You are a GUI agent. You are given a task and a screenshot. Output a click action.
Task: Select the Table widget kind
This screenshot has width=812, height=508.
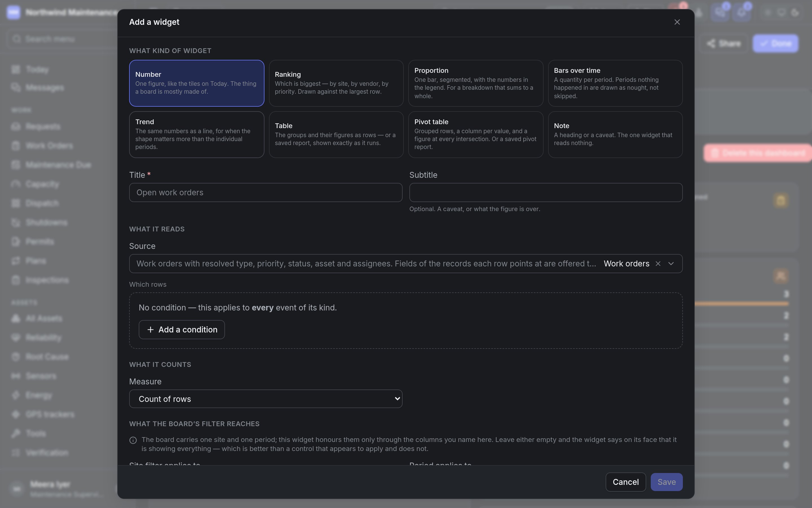336,134
